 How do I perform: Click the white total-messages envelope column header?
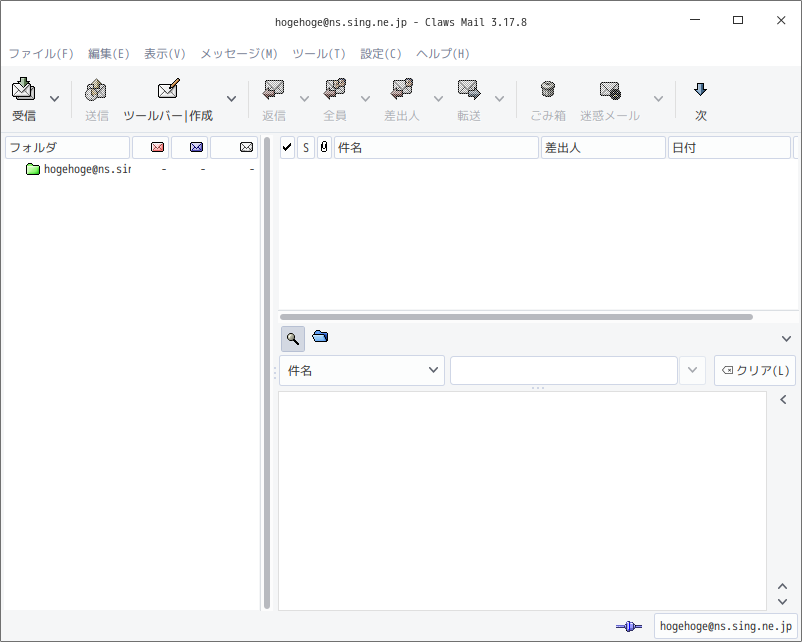click(234, 147)
